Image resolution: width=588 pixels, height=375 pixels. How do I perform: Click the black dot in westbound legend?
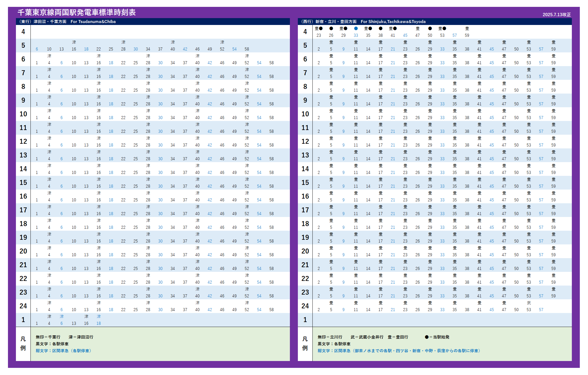point(427,337)
